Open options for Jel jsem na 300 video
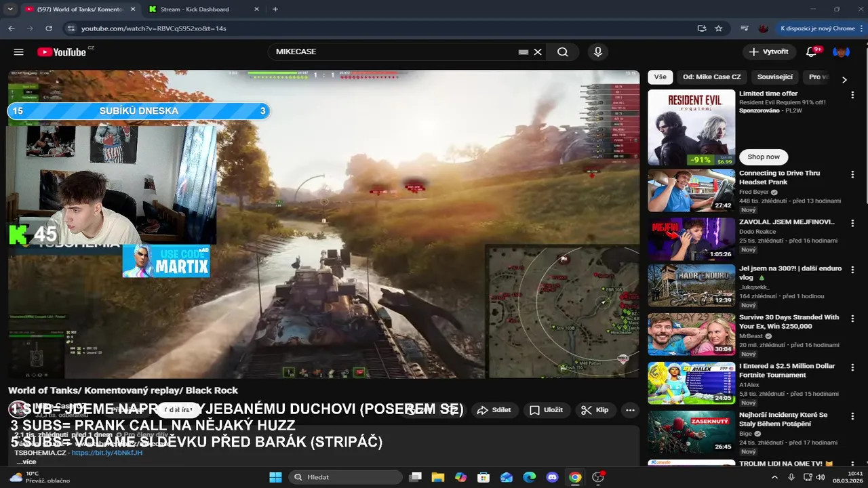This screenshot has width=868, height=488. click(x=852, y=269)
